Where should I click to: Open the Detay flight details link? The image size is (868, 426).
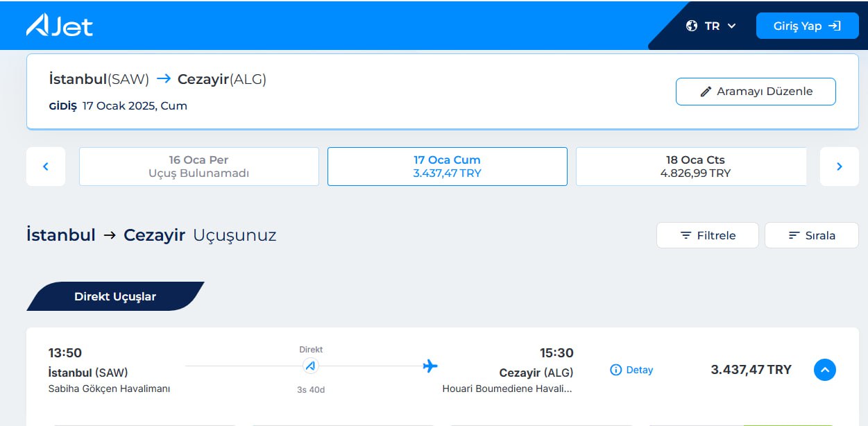tap(631, 370)
